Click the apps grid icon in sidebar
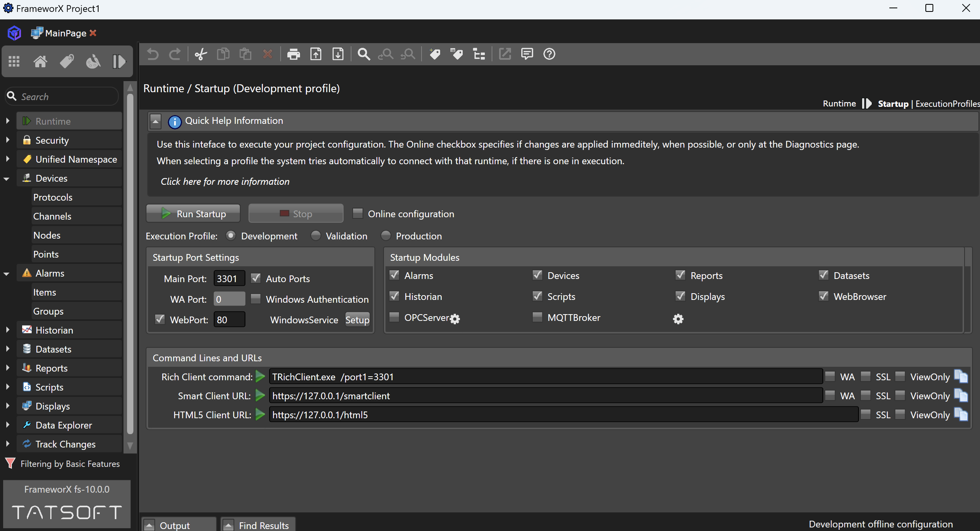Image resolution: width=980 pixels, height=531 pixels. 14,61
